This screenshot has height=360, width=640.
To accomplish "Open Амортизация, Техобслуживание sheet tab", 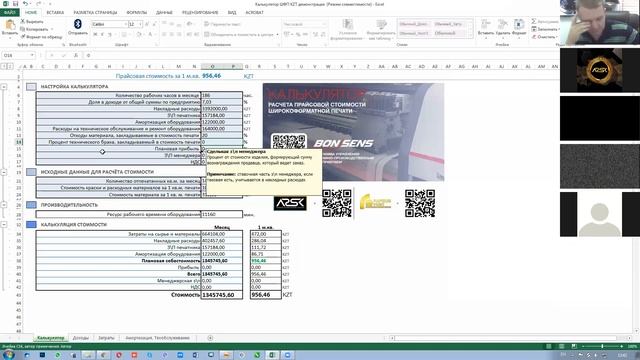I will coord(157,338).
